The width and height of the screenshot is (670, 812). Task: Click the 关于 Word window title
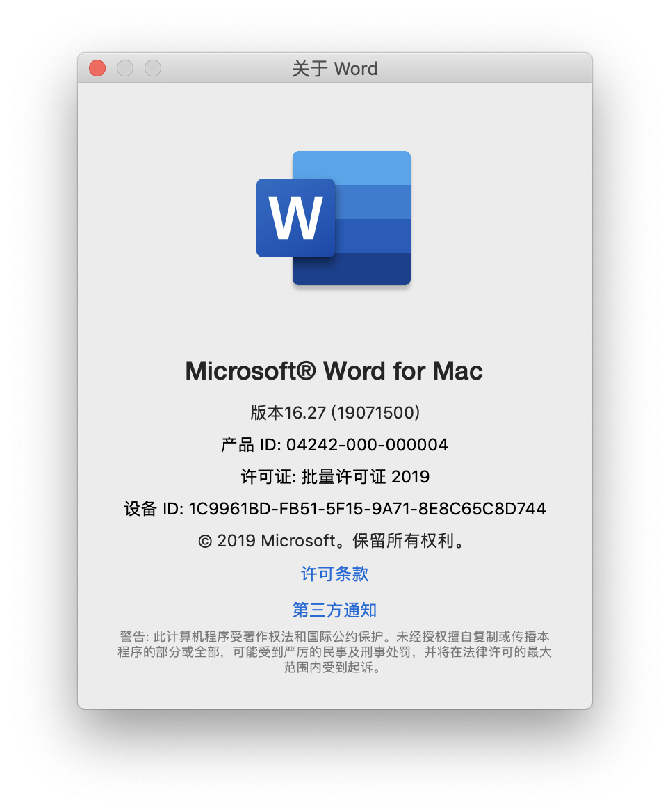pos(334,68)
